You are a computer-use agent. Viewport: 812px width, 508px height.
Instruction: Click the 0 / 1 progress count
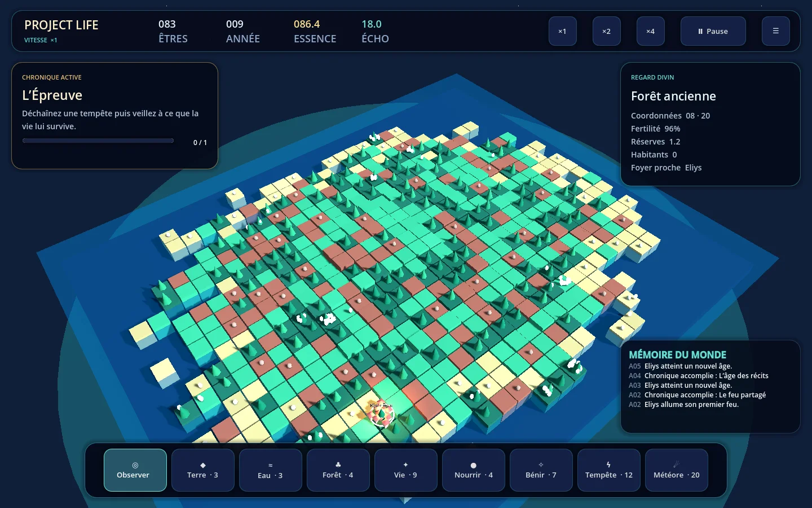pyautogui.click(x=200, y=143)
